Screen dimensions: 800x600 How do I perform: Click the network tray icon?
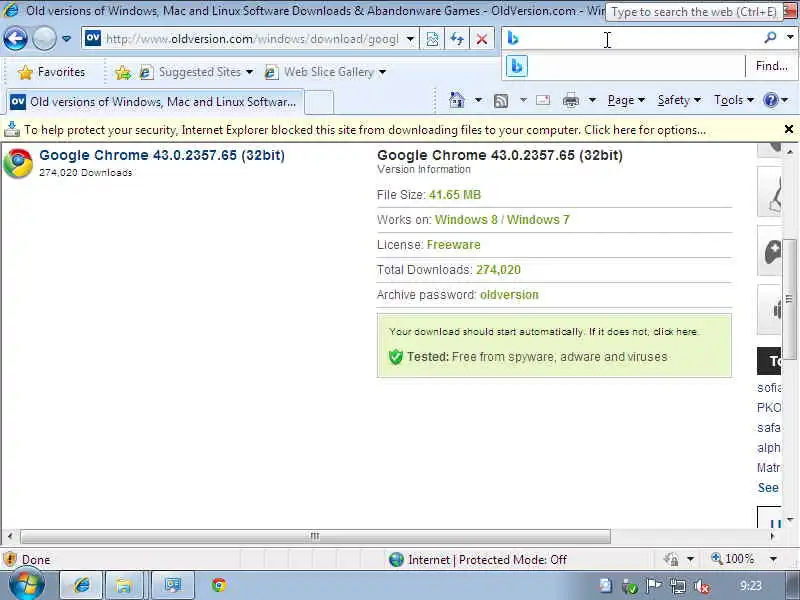(678, 586)
